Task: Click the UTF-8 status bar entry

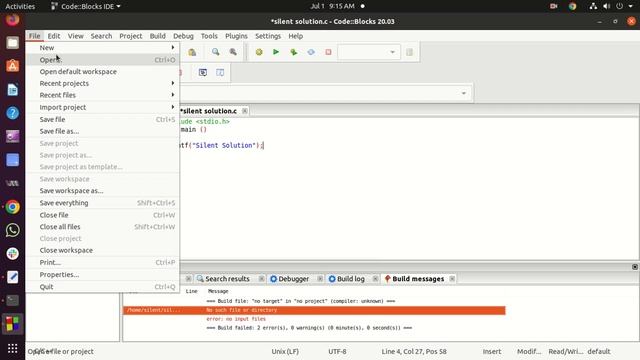Action: pyautogui.click(x=337, y=351)
